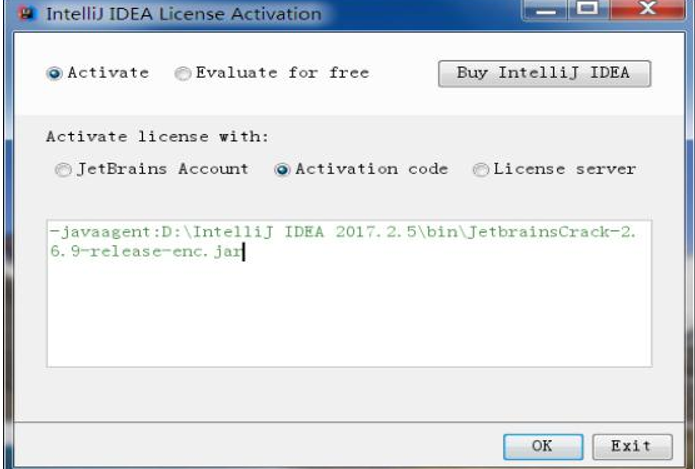The width and height of the screenshot is (695, 469).
Task: Click the 'Evaluate for free' label text
Action: 282,73
